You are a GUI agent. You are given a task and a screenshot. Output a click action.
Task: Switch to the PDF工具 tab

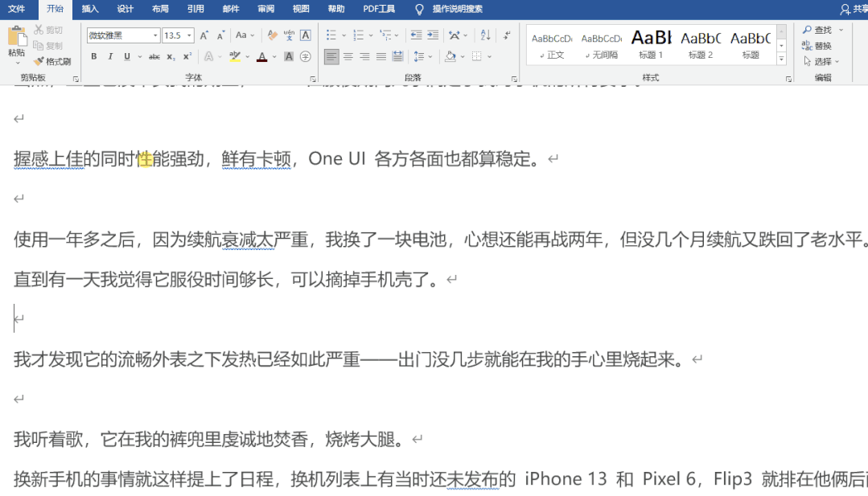379,9
